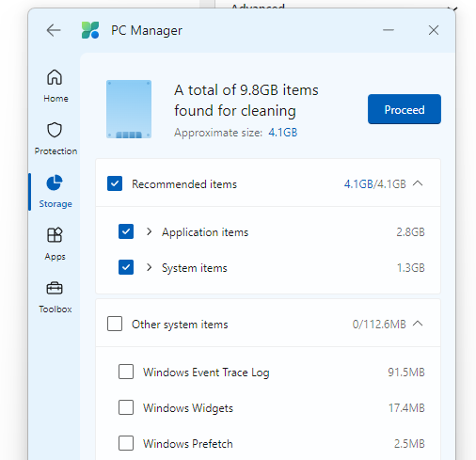
Task: Click the 4.1GB/4.1GB recommended total
Action: point(375,184)
